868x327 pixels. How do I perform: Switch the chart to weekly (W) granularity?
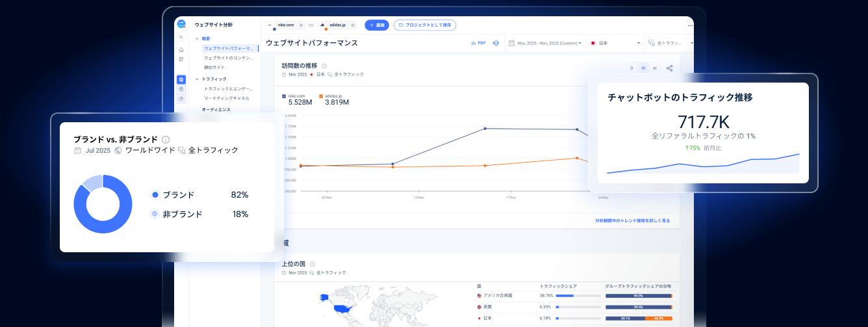pos(643,68)
